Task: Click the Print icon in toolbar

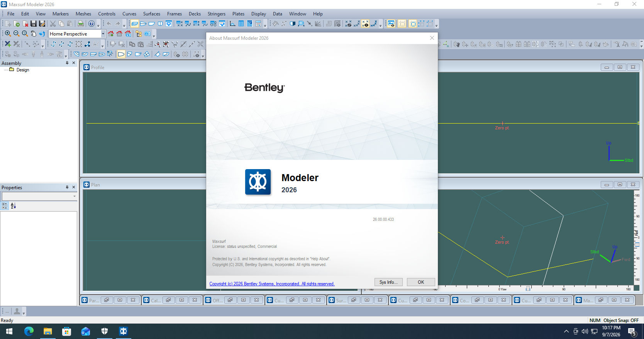Action: [81, 24]
